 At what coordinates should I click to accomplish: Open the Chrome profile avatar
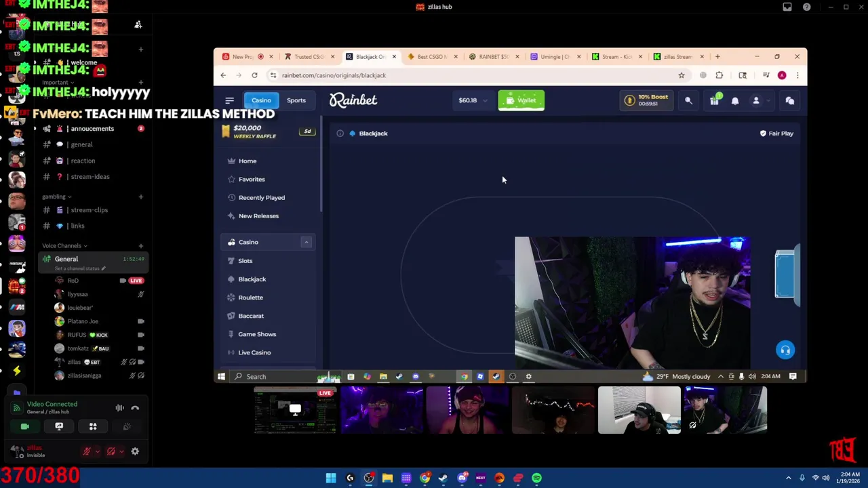tap(782, 75)
